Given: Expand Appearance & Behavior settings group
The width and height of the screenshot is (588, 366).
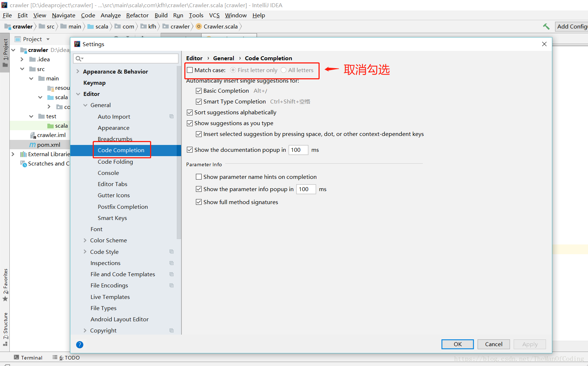Looking at the screenshot, I should [x=78, y=71].
